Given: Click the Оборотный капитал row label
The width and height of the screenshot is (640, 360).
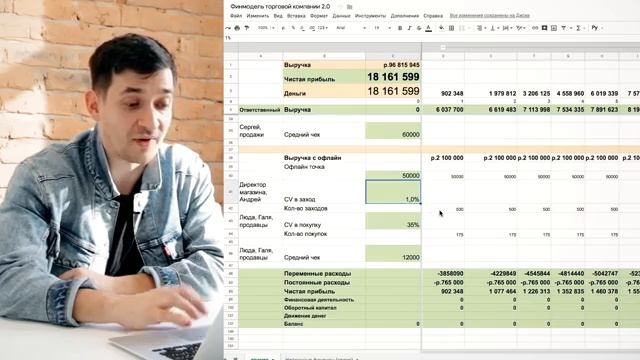Looking at the screenshot, I should point(310,308).
